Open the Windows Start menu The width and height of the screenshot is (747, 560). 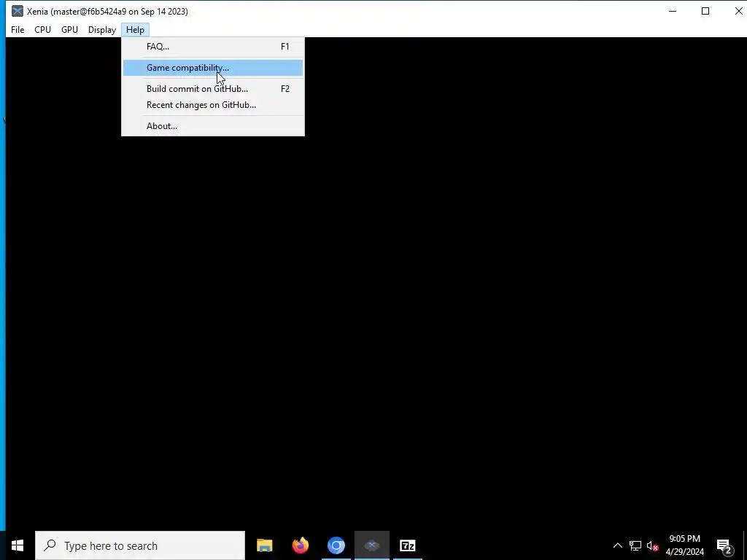[x=18, y=545]
